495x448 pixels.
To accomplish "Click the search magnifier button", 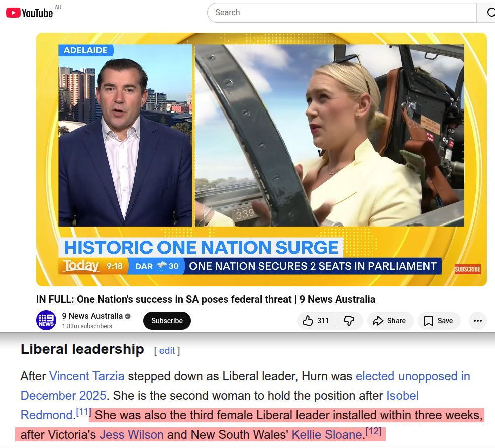I will coord(486,12).
